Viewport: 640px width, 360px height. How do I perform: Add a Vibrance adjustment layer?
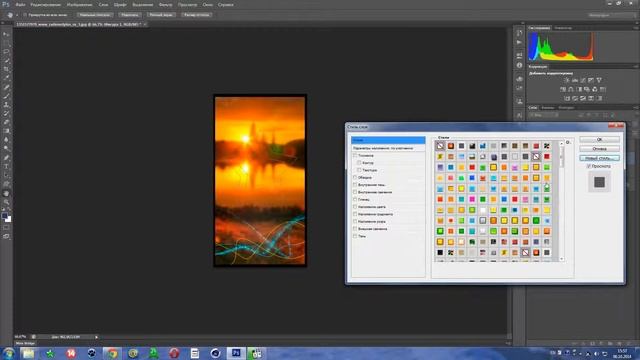(599, 80)
